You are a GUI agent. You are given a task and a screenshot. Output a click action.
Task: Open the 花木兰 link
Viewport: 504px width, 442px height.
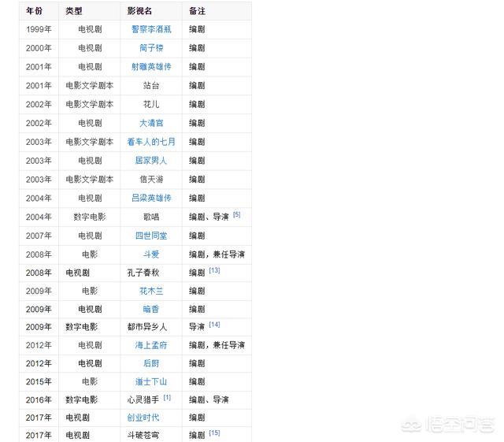[151, 291]
